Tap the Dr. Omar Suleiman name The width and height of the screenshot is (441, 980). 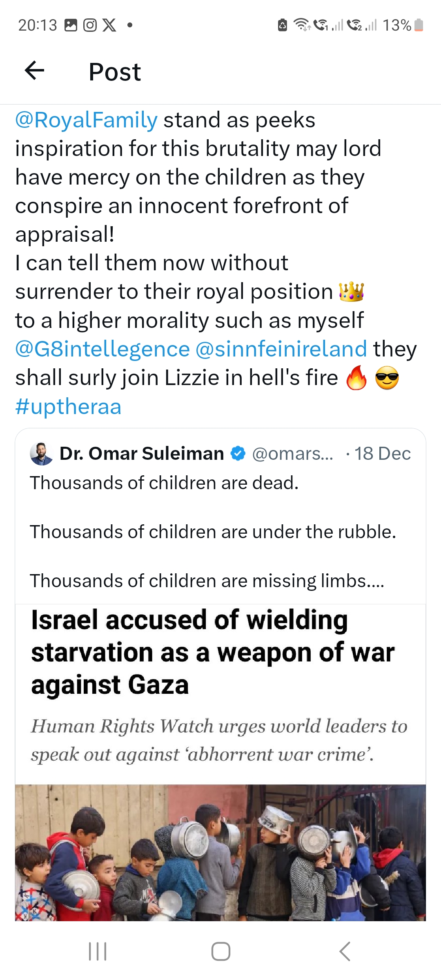142,454
